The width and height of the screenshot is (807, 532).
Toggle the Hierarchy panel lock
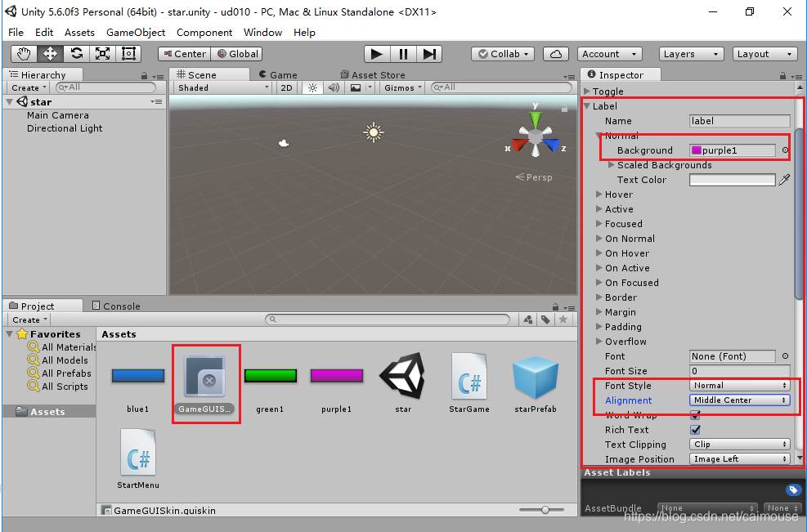[144, 76]
